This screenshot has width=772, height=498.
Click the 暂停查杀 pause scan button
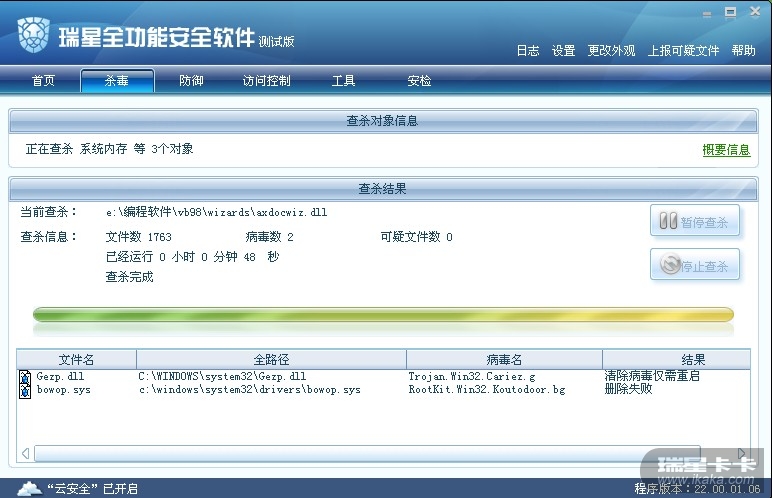[695, 221]
